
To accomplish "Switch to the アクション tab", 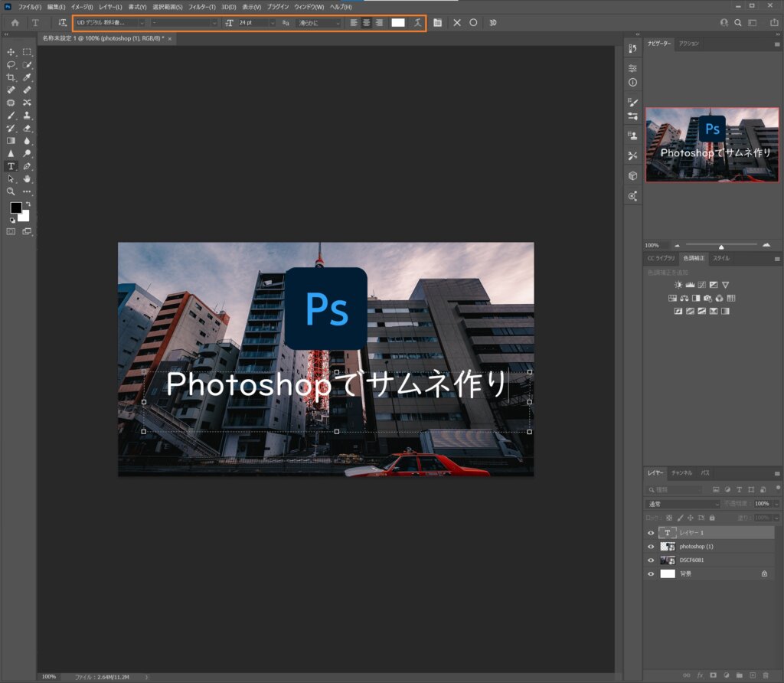I will coord(689,44).
